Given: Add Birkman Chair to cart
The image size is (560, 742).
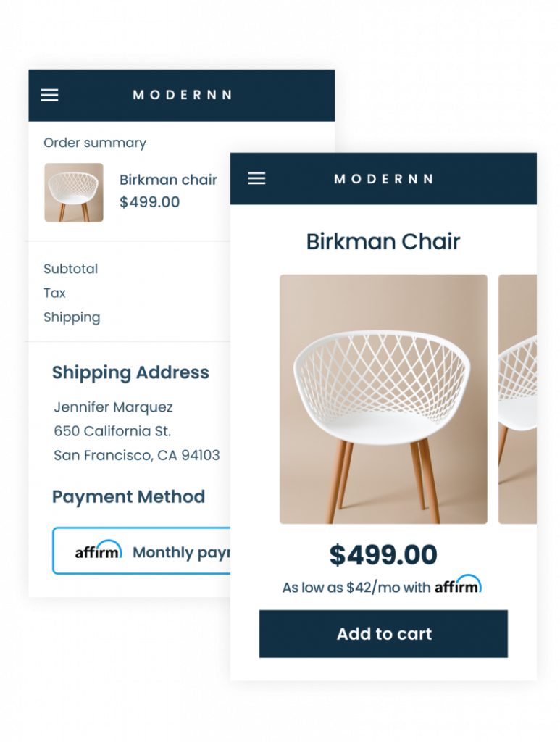Looking at the screenshot, I should pos(383,633).
